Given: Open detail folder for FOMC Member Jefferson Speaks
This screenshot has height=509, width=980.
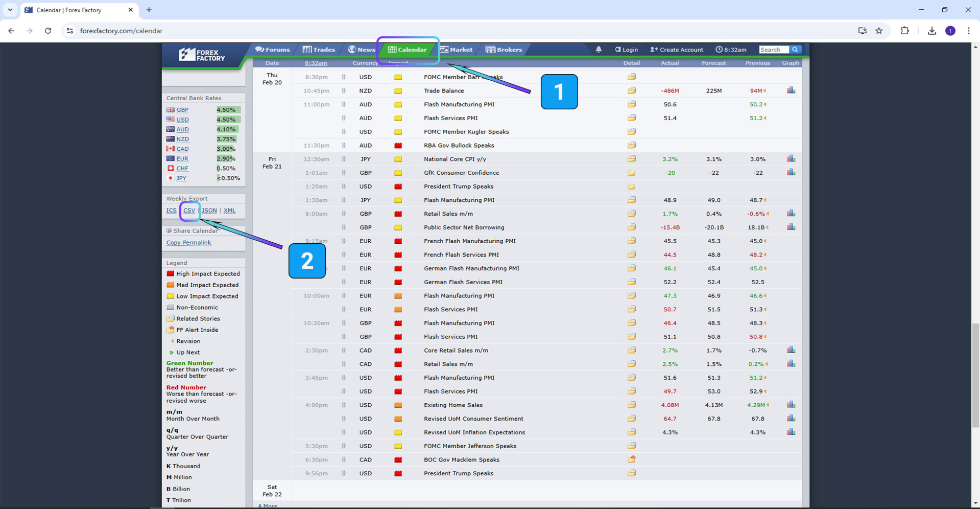Looking at the screenshot, I should coord(632,446).
